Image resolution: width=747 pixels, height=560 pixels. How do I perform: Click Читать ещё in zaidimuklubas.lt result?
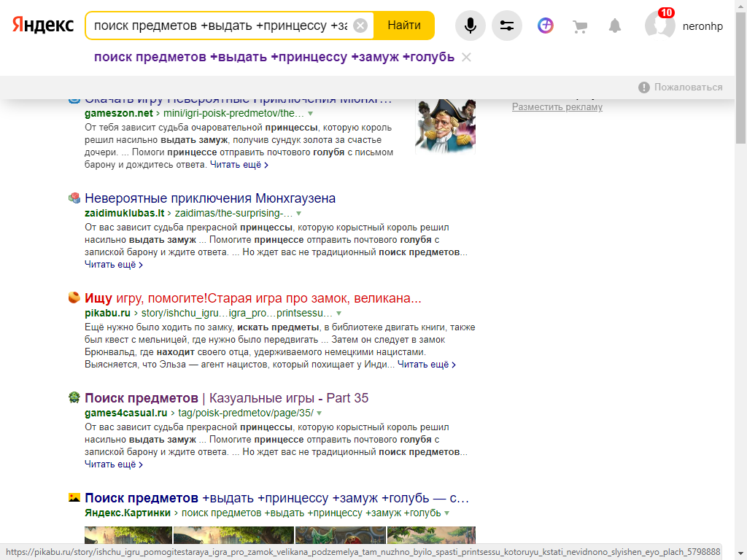[x=113, y=265]
